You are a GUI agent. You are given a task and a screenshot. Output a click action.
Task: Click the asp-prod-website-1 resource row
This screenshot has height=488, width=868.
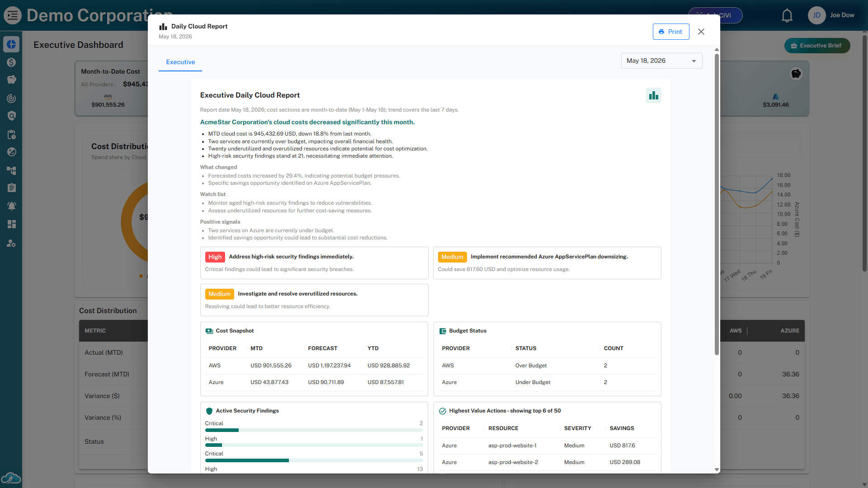[547, 446]
